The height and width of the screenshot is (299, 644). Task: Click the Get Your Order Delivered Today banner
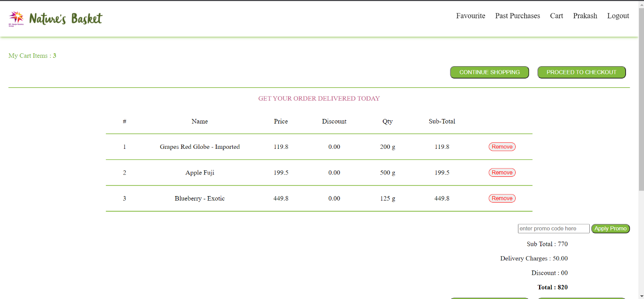319,99
